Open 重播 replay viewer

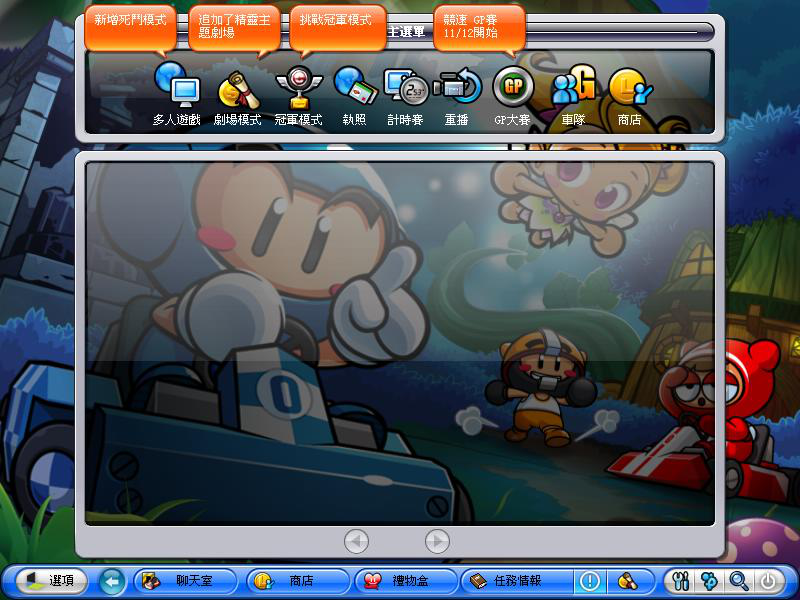point(458,90)
